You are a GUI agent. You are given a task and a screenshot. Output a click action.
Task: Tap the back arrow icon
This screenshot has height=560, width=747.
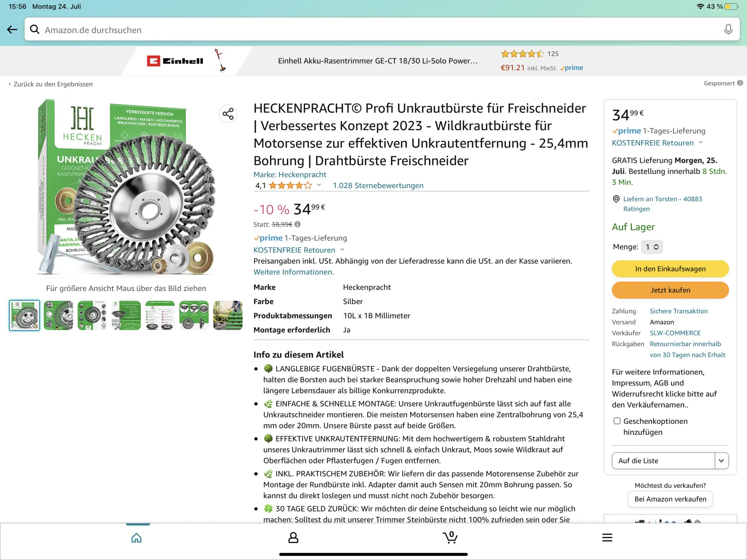click(x=12, y=29)
